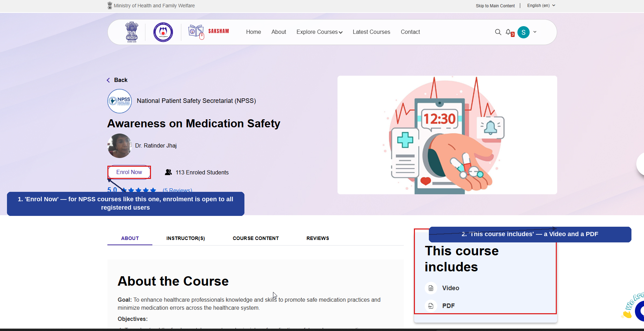Click the NPSS organization logo

tap(120, 101)
